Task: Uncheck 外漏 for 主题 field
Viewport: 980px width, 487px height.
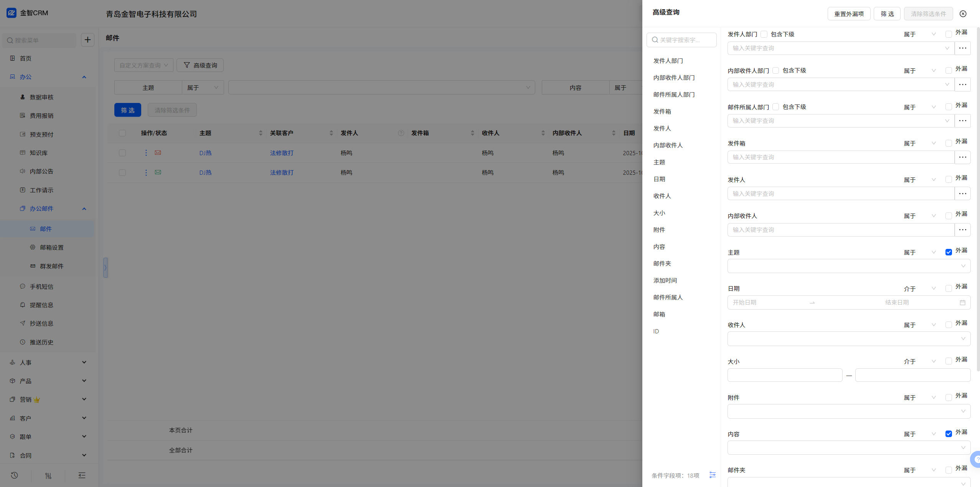Action: pos(949,252)
